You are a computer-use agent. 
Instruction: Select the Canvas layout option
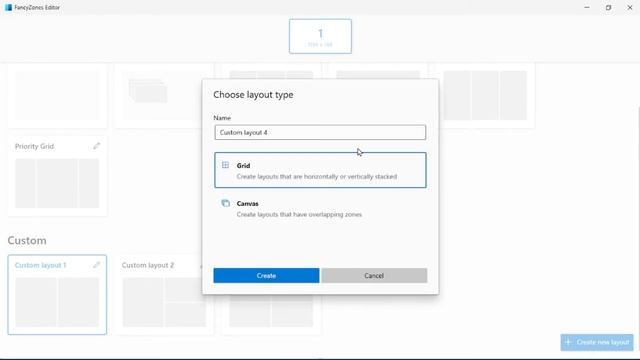pos(320,208)
